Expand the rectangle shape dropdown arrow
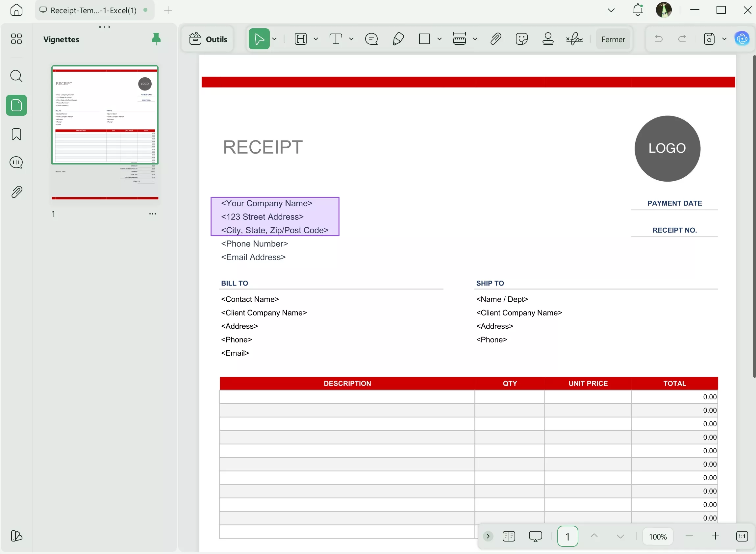Screen dimensions: 756x554 click(x=440, y=39)
